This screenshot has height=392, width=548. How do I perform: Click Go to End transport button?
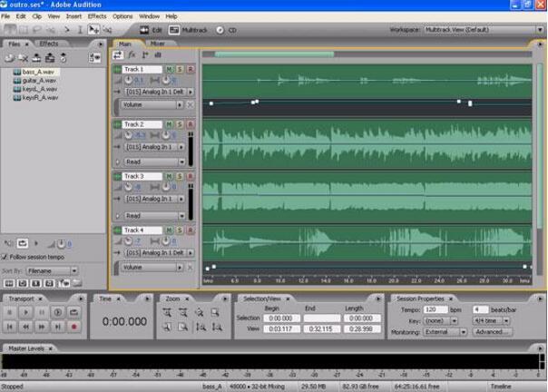click(58, 327)
